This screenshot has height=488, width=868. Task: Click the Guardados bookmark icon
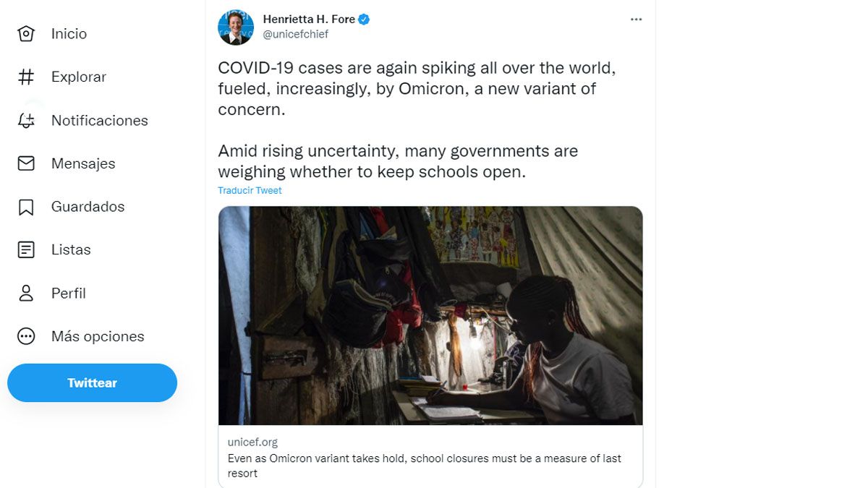tap(26, 207)
